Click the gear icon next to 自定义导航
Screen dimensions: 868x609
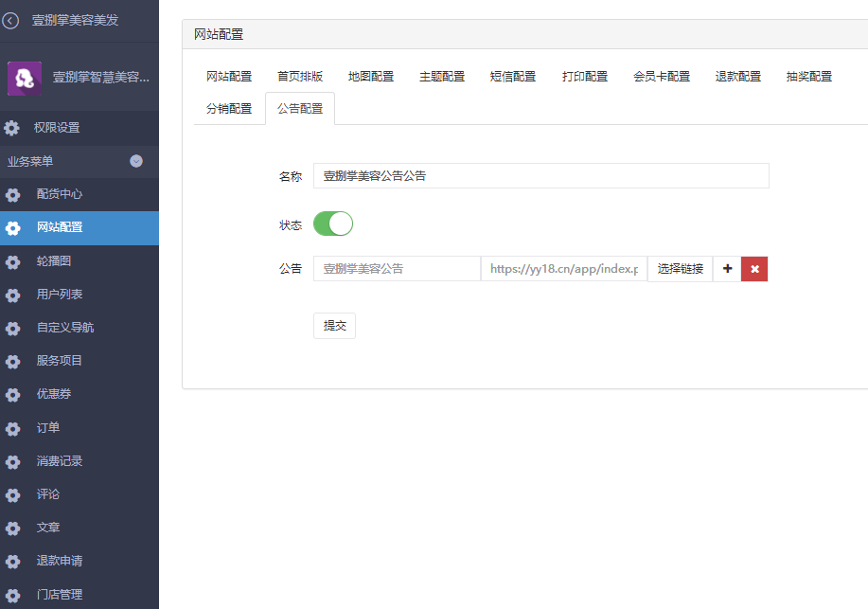(12, 328)
